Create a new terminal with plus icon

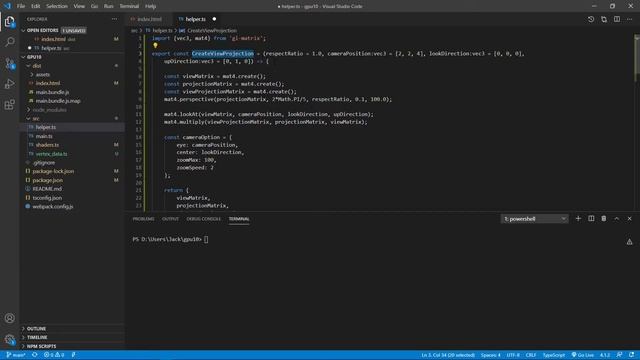coord(578,219)
